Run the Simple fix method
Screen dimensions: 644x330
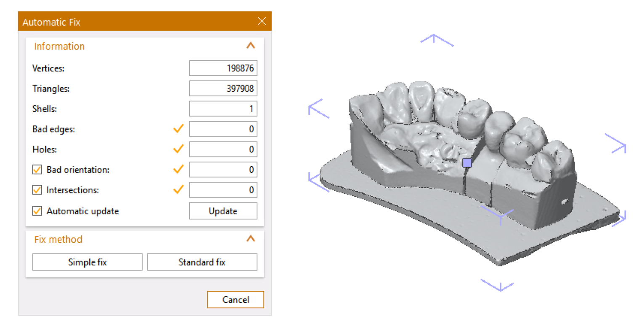[x=87, y=262]
